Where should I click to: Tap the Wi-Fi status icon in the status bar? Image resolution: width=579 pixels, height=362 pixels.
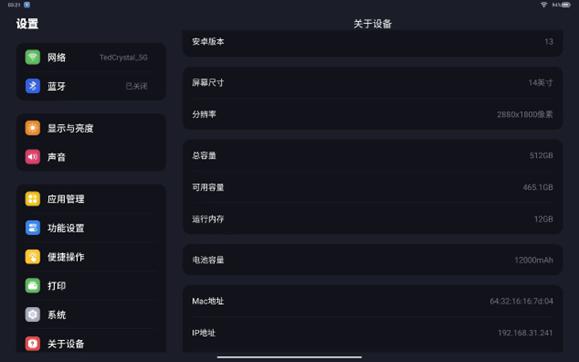544,5
